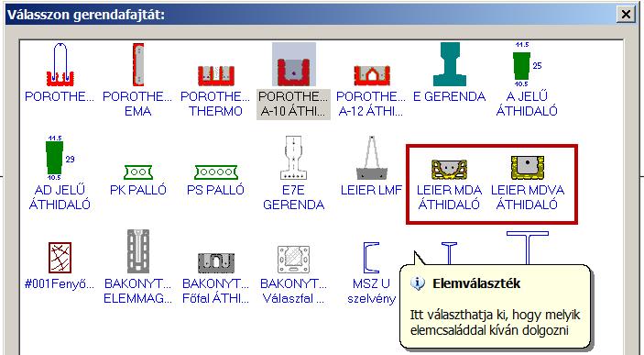Dismiss the Elemválaszték info balloon
Screen dimensions: 644x355
pyautogui.click(x=495, y=307)
